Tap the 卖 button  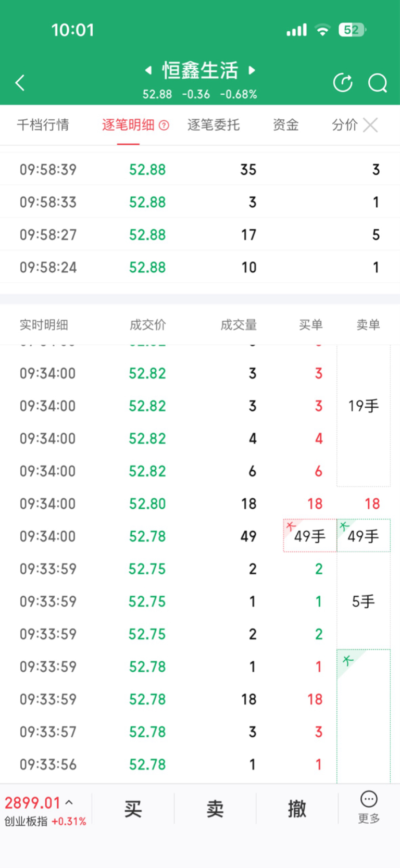tap(215, 809)
